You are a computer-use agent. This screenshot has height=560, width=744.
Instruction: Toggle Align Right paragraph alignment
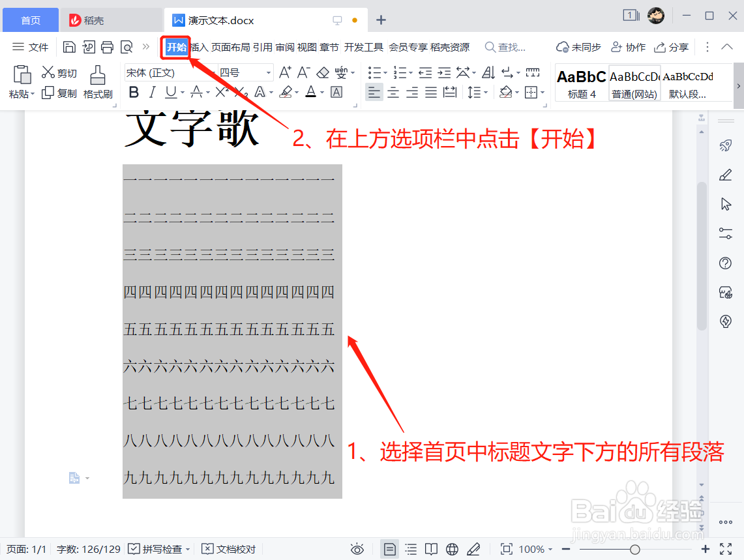coord(412,91)
